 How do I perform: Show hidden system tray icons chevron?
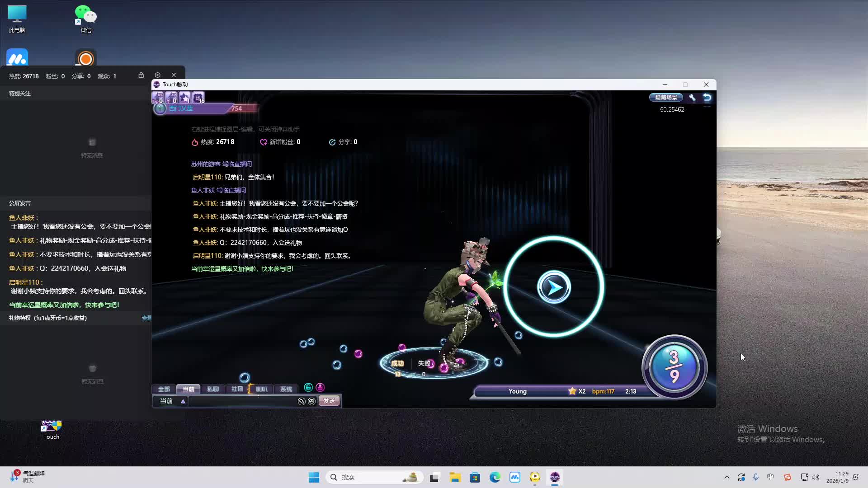(727, 477)
